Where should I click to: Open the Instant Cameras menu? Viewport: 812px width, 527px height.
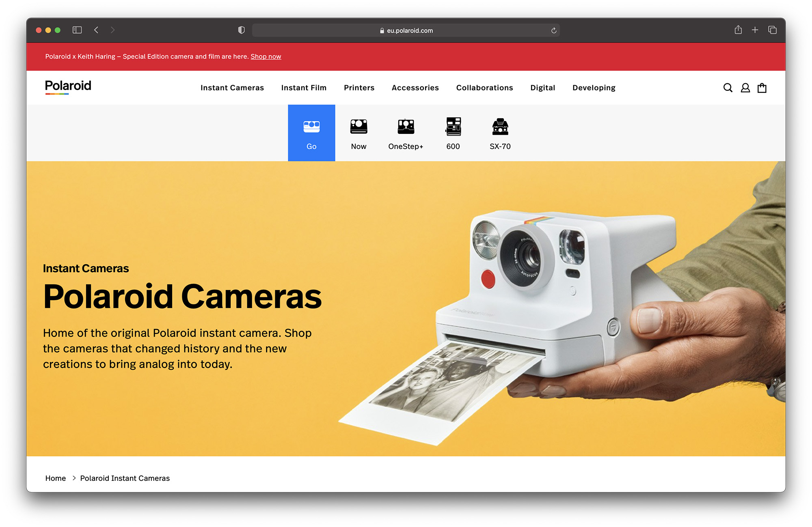pyautogui.click(x=232, y=87)
